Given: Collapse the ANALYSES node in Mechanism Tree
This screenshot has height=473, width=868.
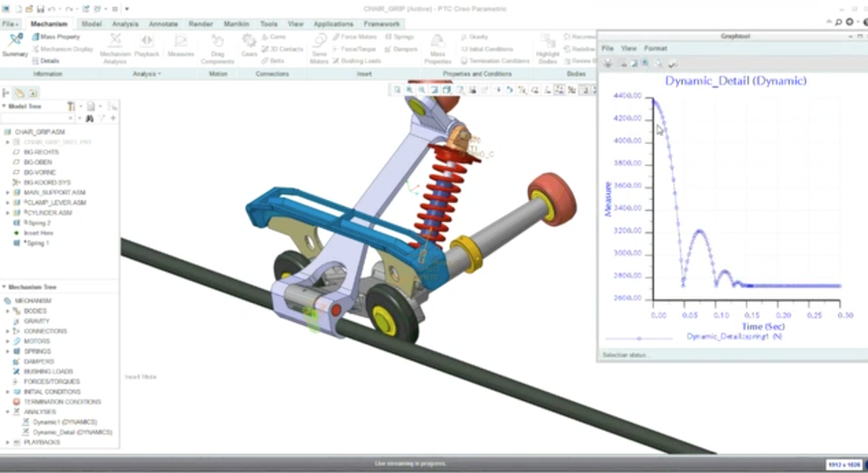Looking at the screenshot, I should 8,412.
